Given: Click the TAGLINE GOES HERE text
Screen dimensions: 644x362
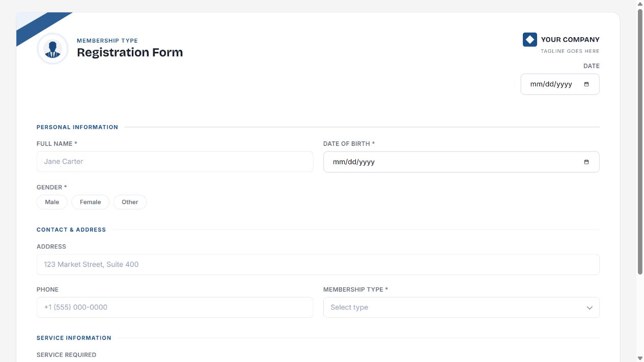Looking at the screenshot, I should [x=570, y=51].
